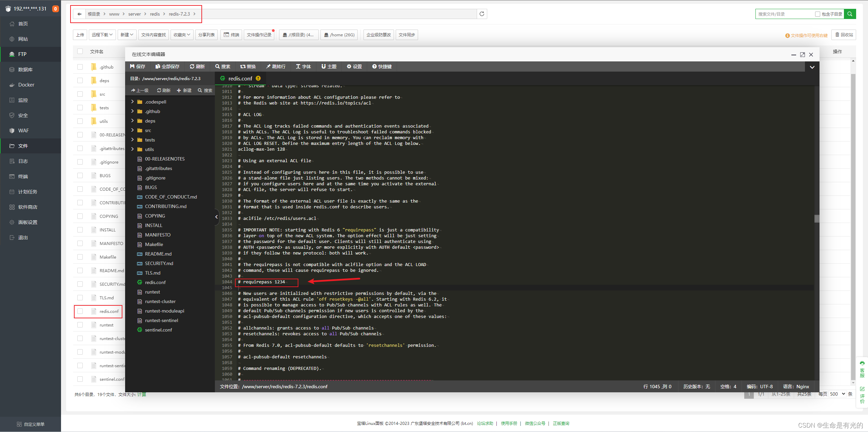Refresh the address bar directory listing
Image resolution: width=868 pixels, height=432 pixels.
(482, 14)
